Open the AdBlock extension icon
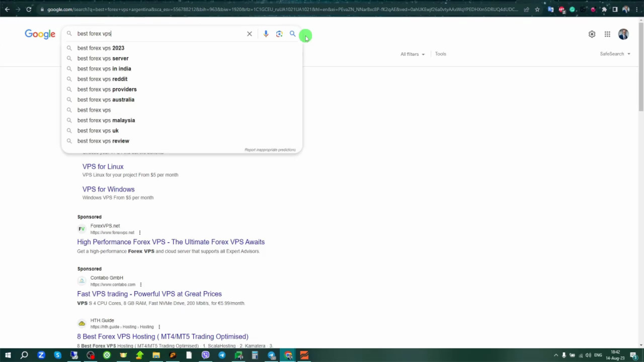 (x=561, y=9)
